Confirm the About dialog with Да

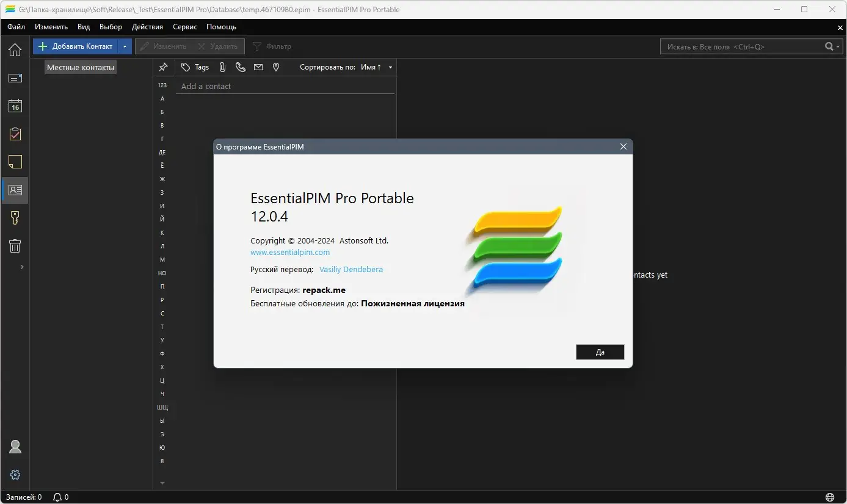600,352
